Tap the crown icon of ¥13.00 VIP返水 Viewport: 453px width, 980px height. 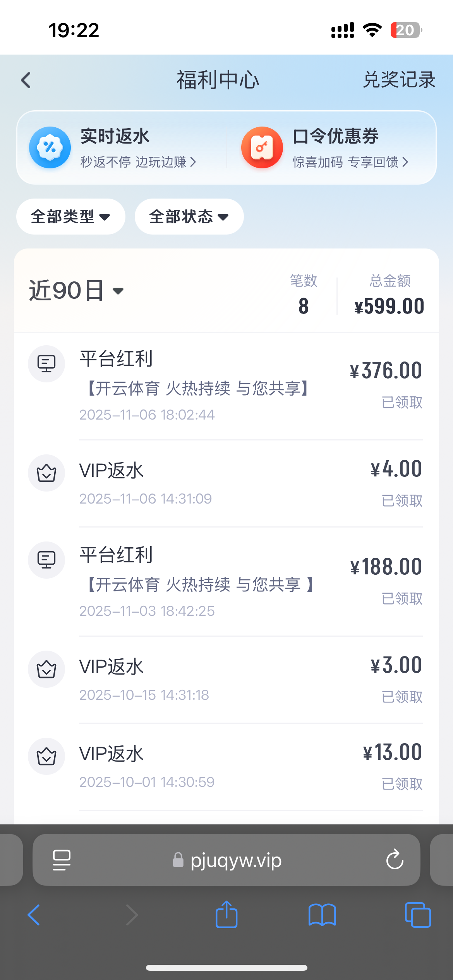(46, 756)
